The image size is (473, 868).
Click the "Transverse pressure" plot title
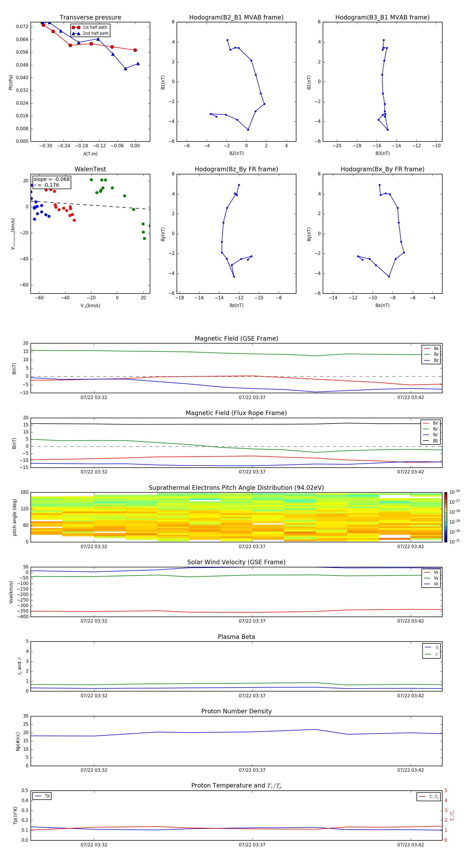click(x=90, y=18)
